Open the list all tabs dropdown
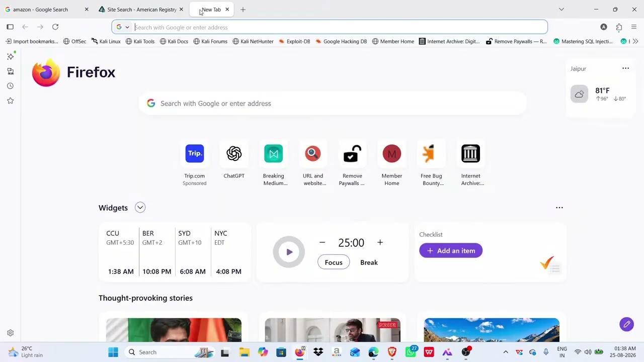Image resolution: width=644 pixels, height=362 pixels. click(561, 10)
